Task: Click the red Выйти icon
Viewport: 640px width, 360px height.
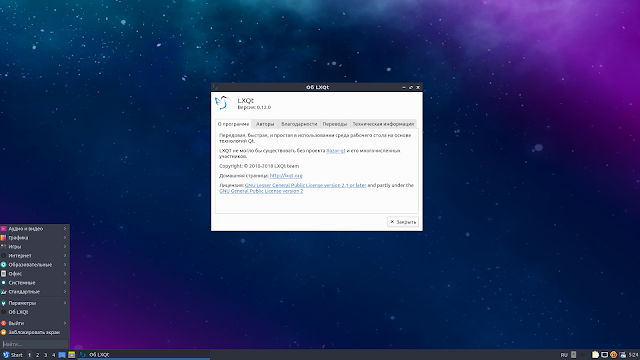Action: [x=4, y=323]
